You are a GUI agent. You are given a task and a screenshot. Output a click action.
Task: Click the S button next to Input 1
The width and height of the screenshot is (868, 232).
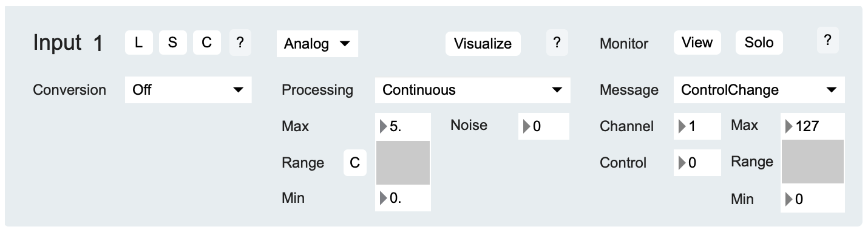click(x=173, y=43)
